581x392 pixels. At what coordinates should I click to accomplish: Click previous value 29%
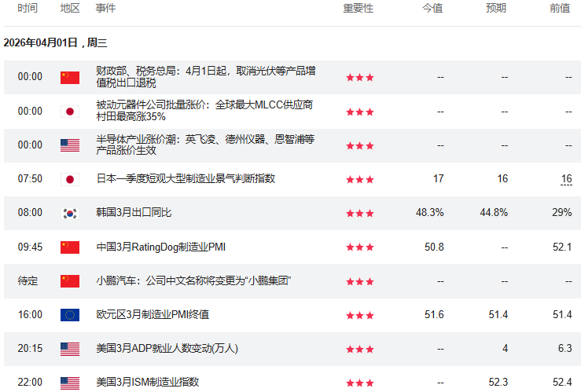click(562, 212)
